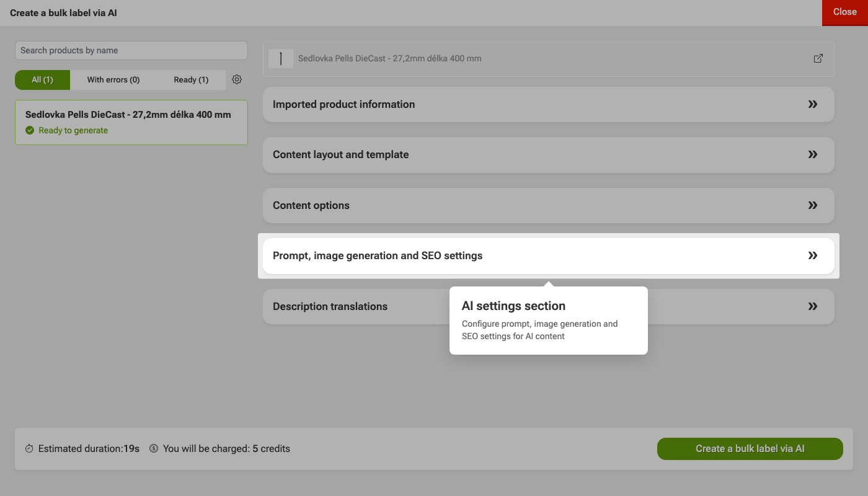Screen dimensions: 868x496
Task: Switch to With errors (0) tab
Action: tap(113, 79)
